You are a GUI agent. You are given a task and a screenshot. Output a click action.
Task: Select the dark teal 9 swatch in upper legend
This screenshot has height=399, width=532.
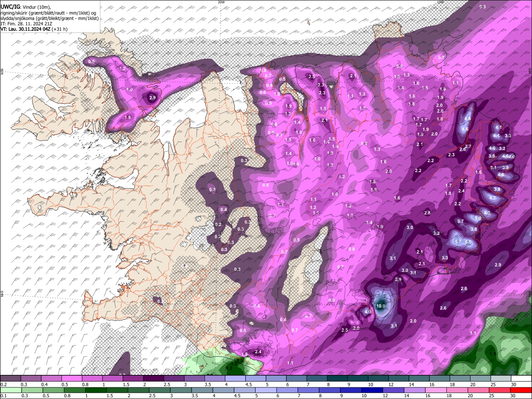pyautogui.click(x=358, y=379)
